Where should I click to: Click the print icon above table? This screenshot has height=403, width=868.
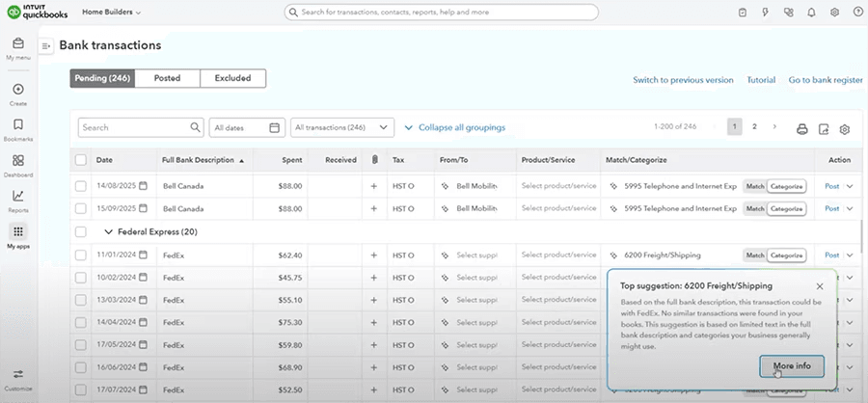(801, 129)
